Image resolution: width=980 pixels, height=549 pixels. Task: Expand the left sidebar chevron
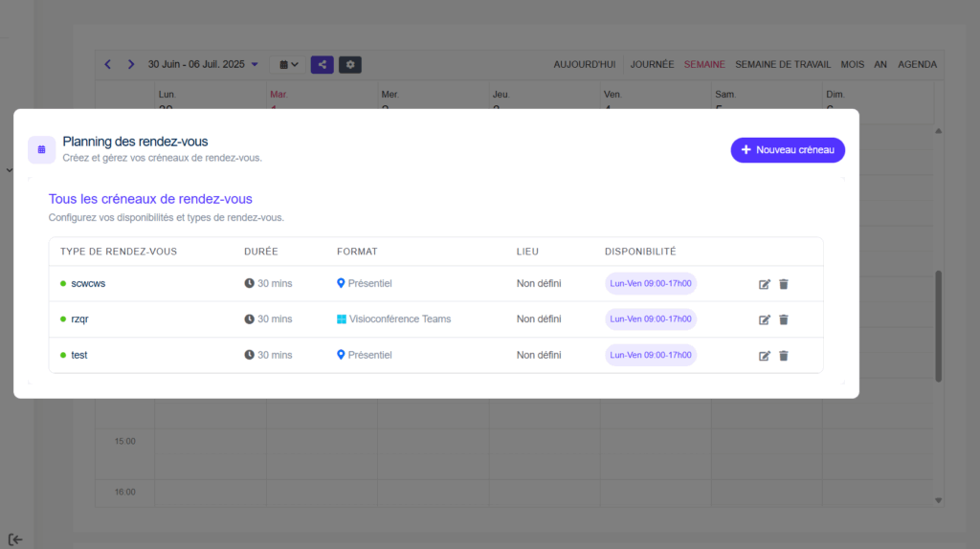tap(10, 170)
